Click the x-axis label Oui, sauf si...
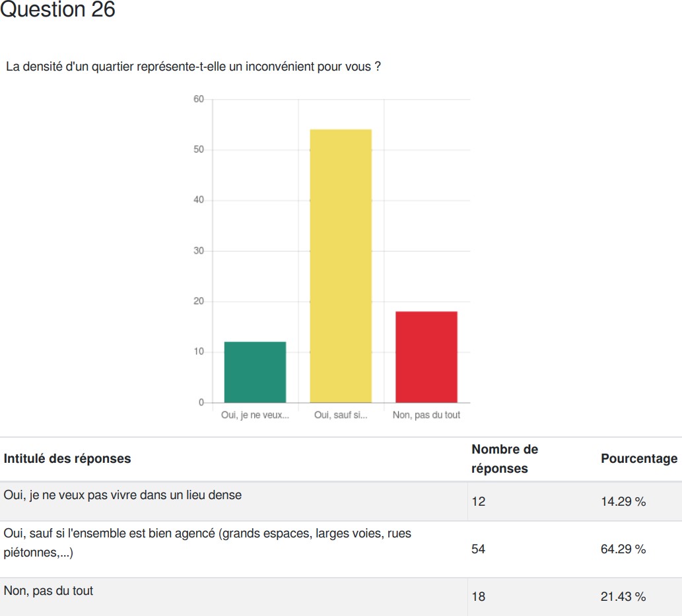682x616 pixels. [x=341, y=415]
